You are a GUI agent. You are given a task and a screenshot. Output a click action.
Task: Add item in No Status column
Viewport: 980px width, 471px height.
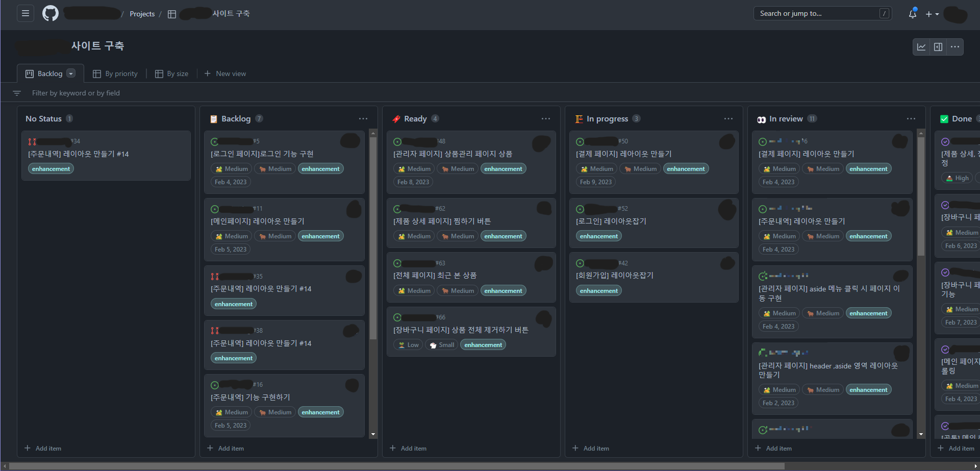coord(43,448)
